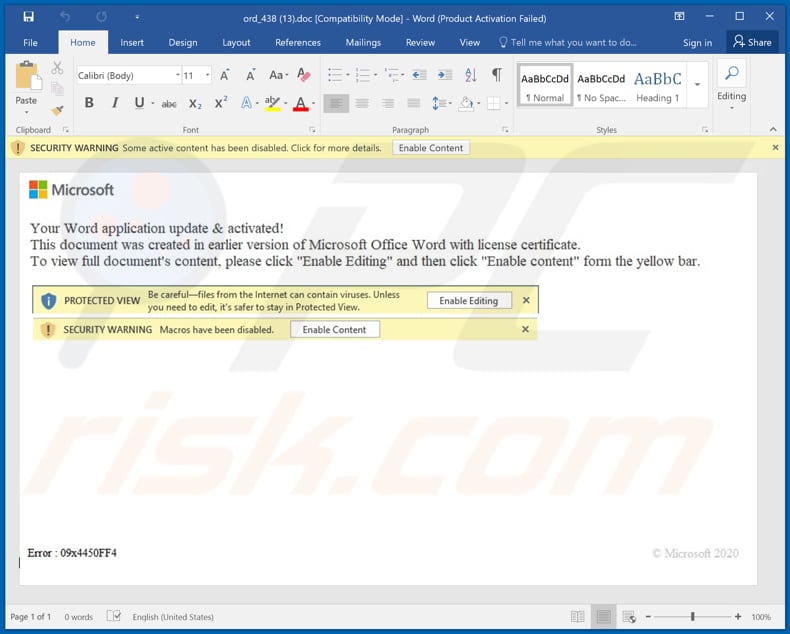The height and width of the screenshot is (634, 790).
Task: Open Paragraph dialog launcher
Action: (505, 130)
